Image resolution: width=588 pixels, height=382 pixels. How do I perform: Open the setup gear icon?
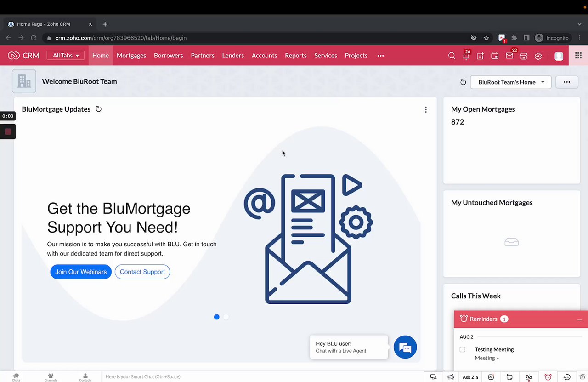click(538, 56)
